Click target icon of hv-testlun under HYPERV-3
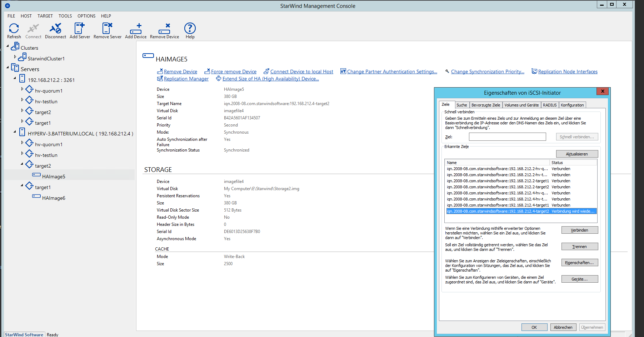Image resolution: width=644 pixels, height=337 pixels. 29,154
